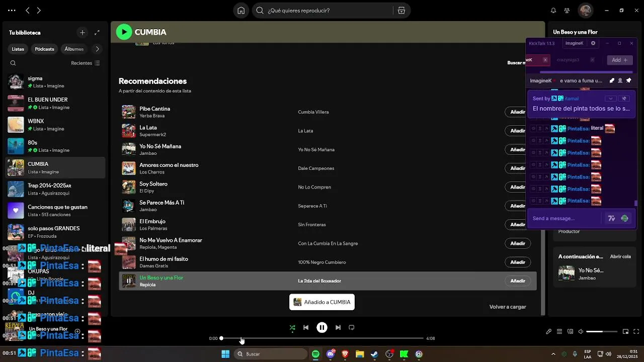Switch to crazyniga3 tab in KickTalk
The width and height of the screenshot is (644, 362).
click(568, 60)
